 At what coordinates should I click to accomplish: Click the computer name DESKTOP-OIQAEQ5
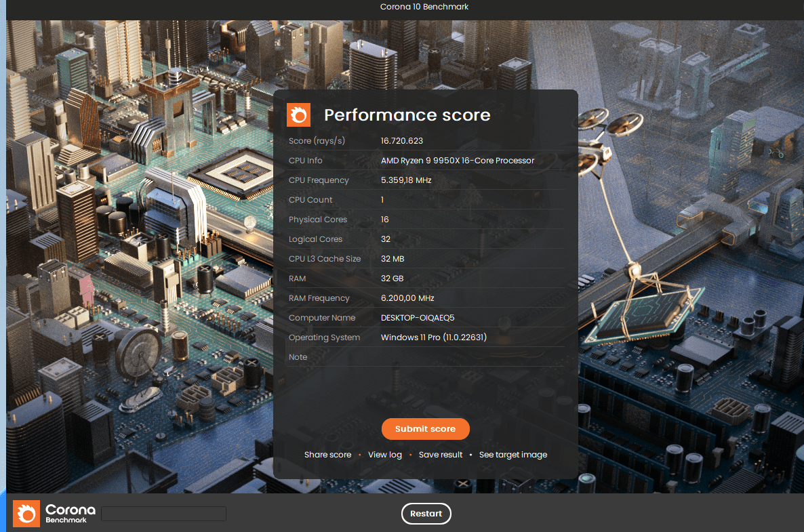coord(418,318)
